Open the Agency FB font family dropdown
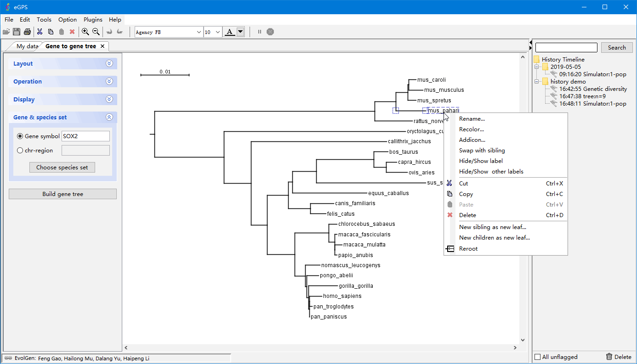This screenshot has height=364, width=637. pyautogui.click(x=199, y=32)
